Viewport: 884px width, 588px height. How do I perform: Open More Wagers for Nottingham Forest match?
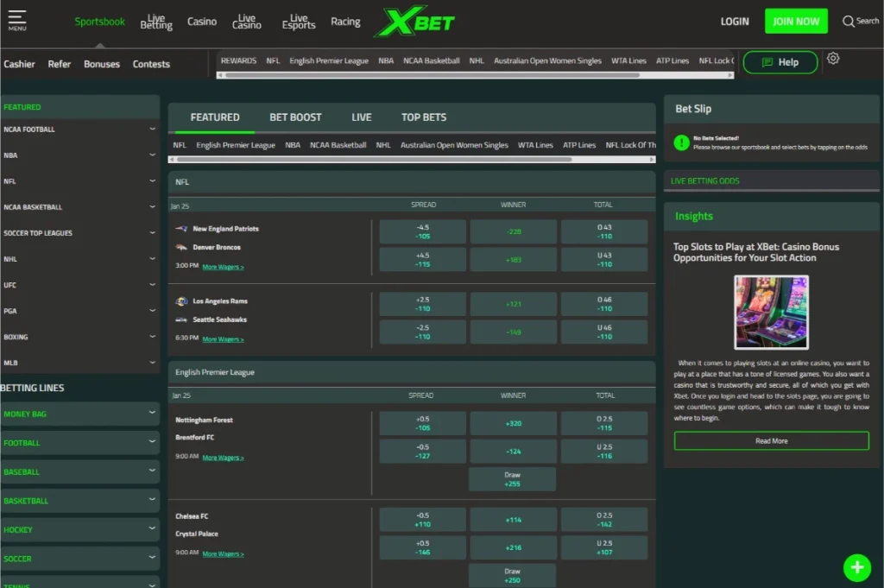224,458
